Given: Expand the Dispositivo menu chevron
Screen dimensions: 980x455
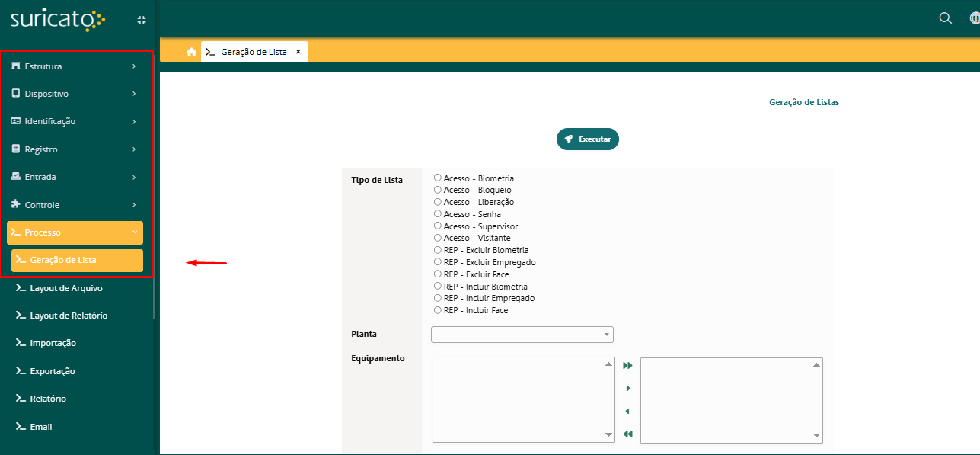Looking at the screenshot, I should click(x=134, y=94).
